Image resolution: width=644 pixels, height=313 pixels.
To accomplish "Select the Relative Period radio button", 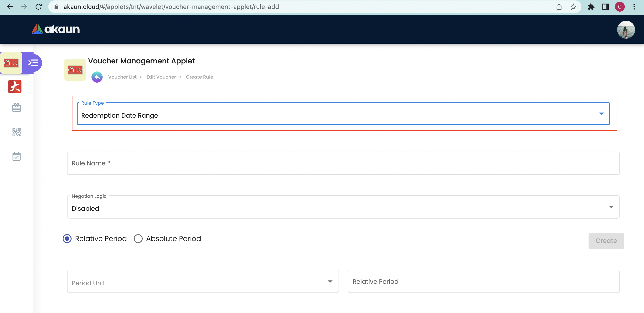I will pyautogui.click(x=67, y=239).
